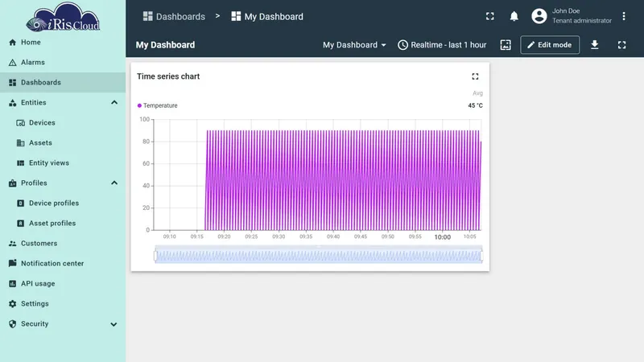
Task: Click the API usage chart icon
Action: [12, 284]
